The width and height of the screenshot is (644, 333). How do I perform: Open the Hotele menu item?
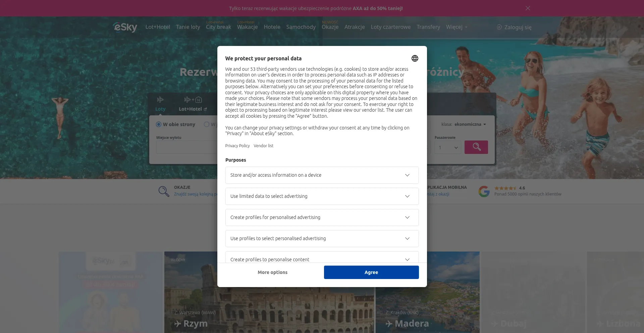tap(272, 27)
